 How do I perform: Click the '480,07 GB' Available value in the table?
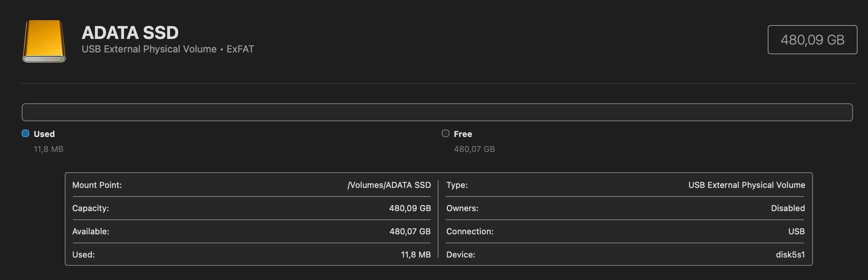(410, 231)
